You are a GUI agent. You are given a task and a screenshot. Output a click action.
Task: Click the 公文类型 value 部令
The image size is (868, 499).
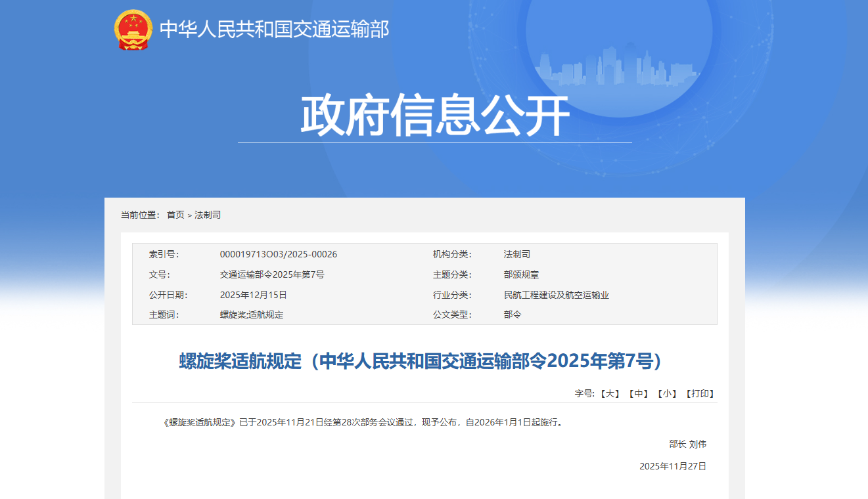point(509,315)
